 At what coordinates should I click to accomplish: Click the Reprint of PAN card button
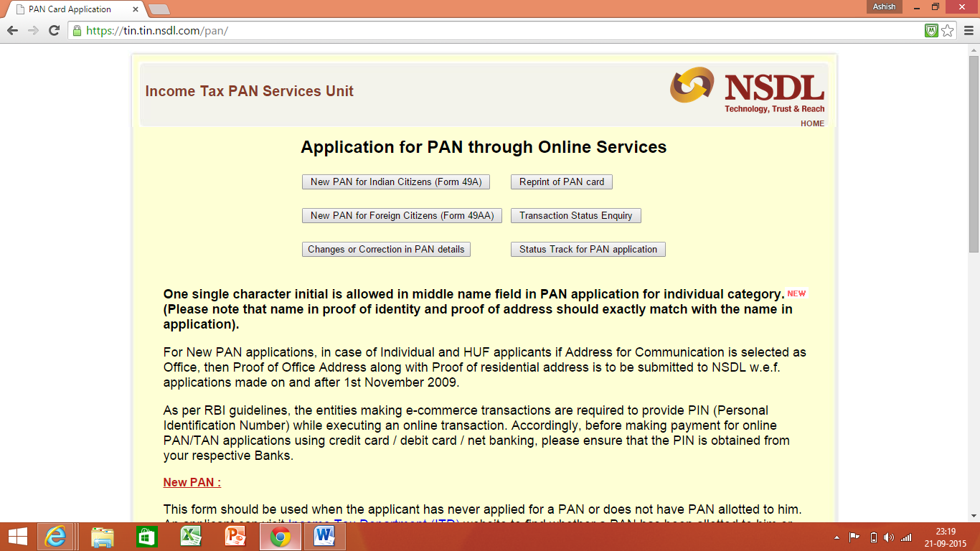pyautogui.click(x=562, y=182)
